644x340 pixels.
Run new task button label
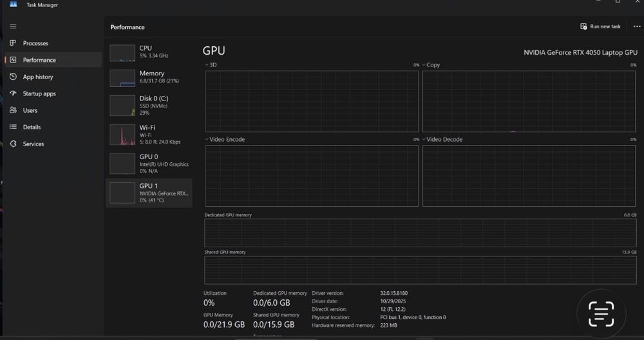[x=605, y=26]
